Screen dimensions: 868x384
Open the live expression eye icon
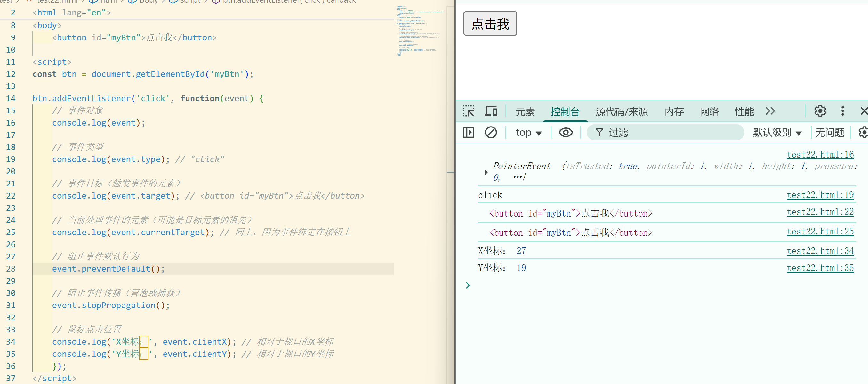566,132
